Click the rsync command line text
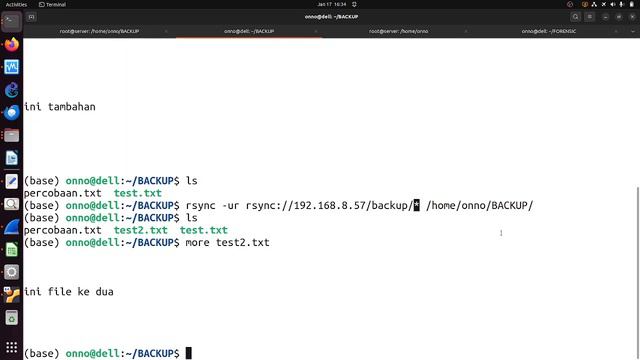 (x=359, y=205)
